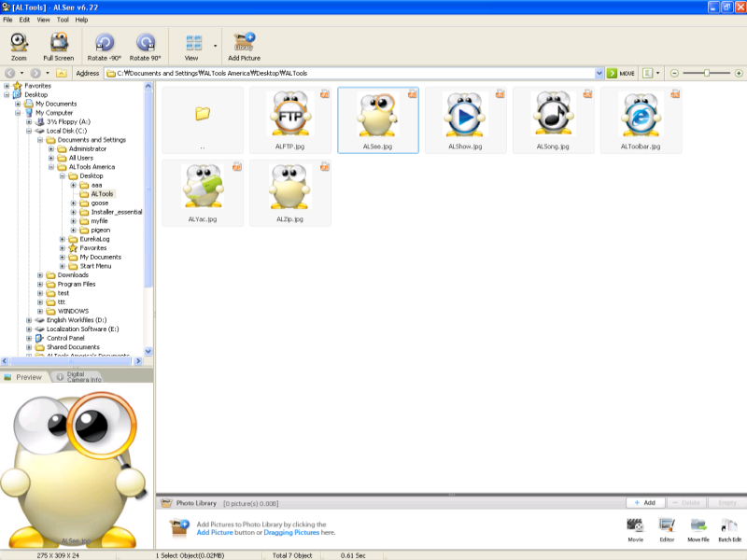747x560 pixels.
Task: Rotate the picture 90 degrees
Action: pyautogui.click(x=146, y=46)
